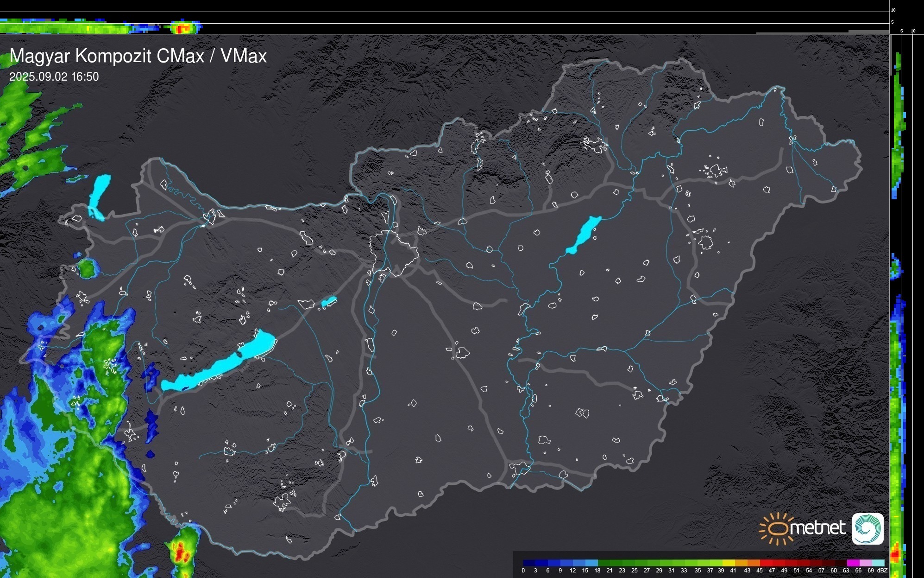This screenshot has width=924, height=578.
Task: Click the height label 10 at top right
Action: (x=893, y=10)
